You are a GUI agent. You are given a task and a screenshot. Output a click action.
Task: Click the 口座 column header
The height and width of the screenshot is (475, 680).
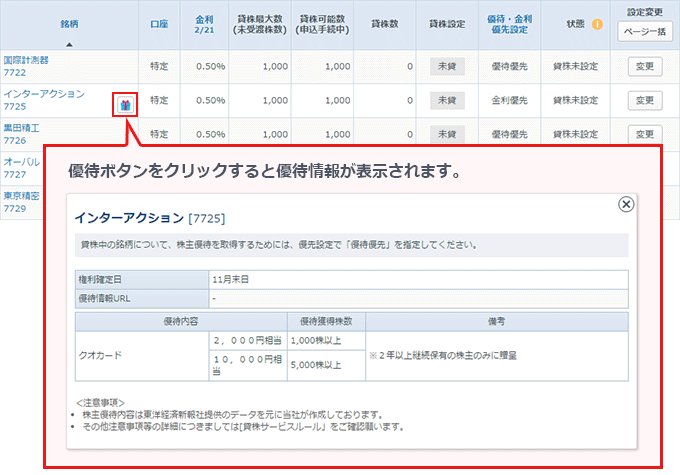(158, 24)
